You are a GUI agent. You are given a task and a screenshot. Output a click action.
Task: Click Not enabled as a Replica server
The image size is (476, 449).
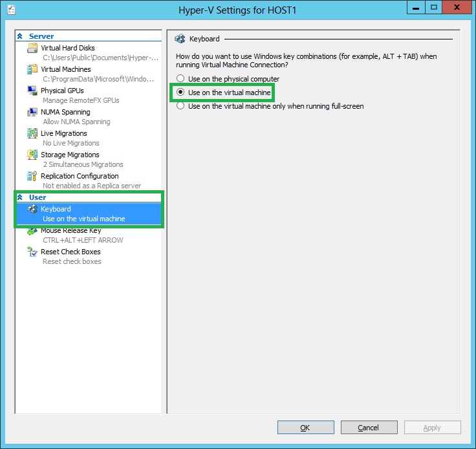click(x=92, y=186)
